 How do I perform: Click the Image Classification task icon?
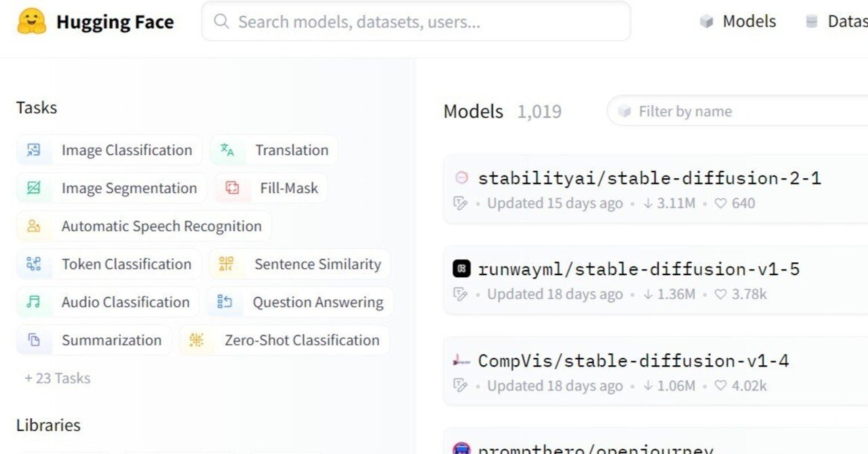pos(33,150)
